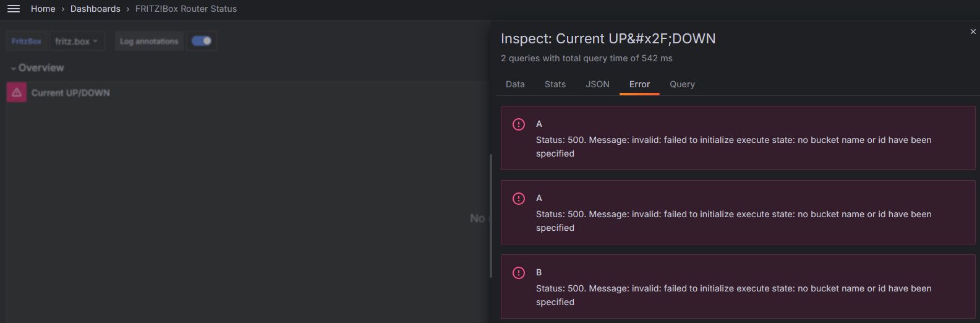Open the fritz.box variable dropdown

click(x=77, y=41)
